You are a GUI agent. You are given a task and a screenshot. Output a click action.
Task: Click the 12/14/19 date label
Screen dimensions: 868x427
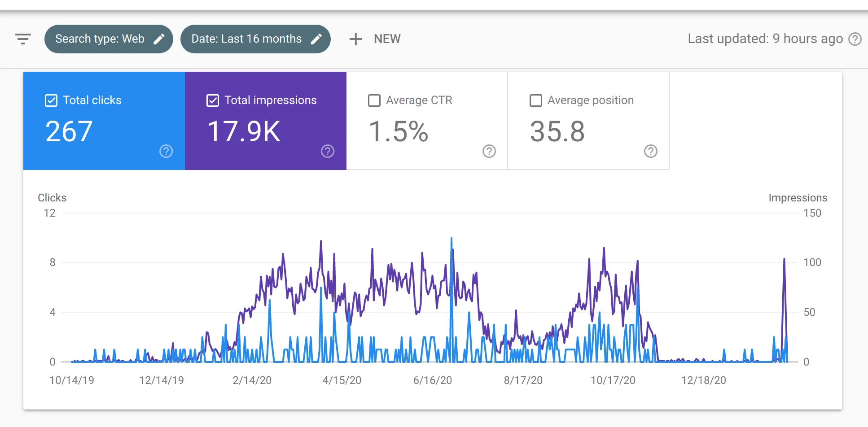(162, 380)
